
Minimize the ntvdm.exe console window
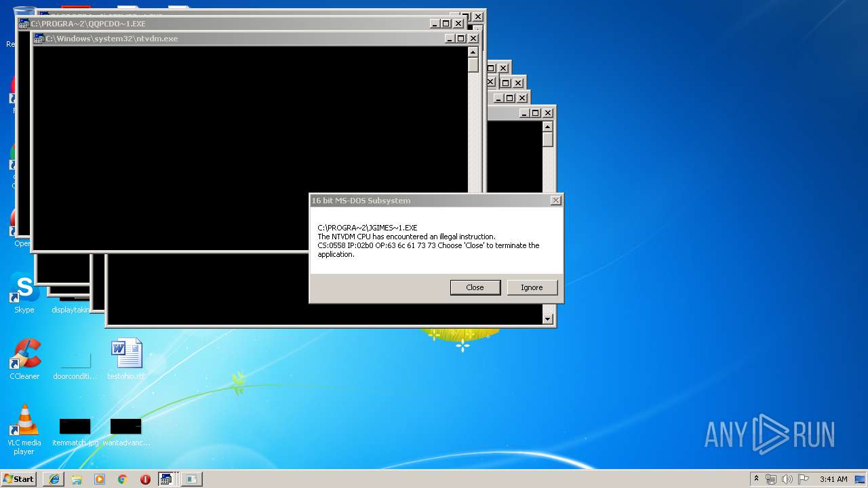coord(450,39)
